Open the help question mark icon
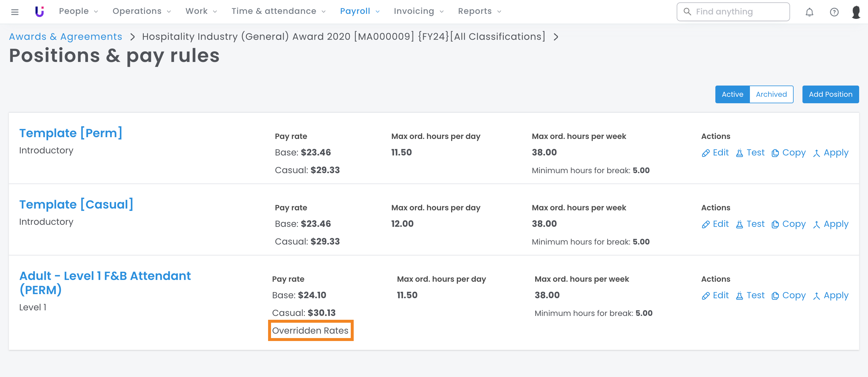868x377 pixels. [x=834, y=12]
